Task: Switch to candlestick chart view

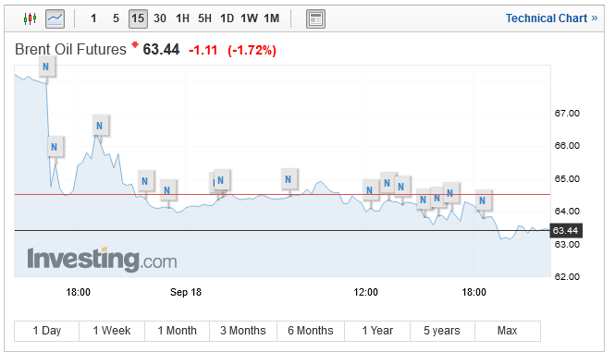Action: pyautogui.click(x=30, y=18)
